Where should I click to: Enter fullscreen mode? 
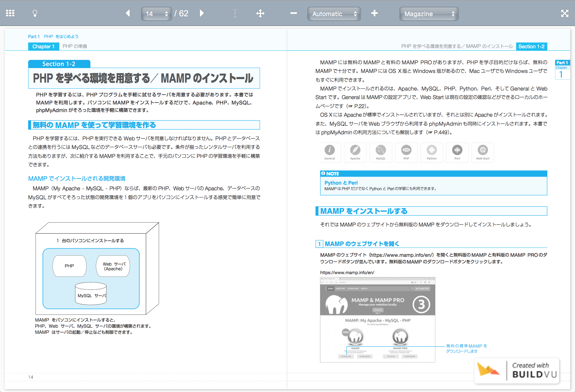point(565,13)
